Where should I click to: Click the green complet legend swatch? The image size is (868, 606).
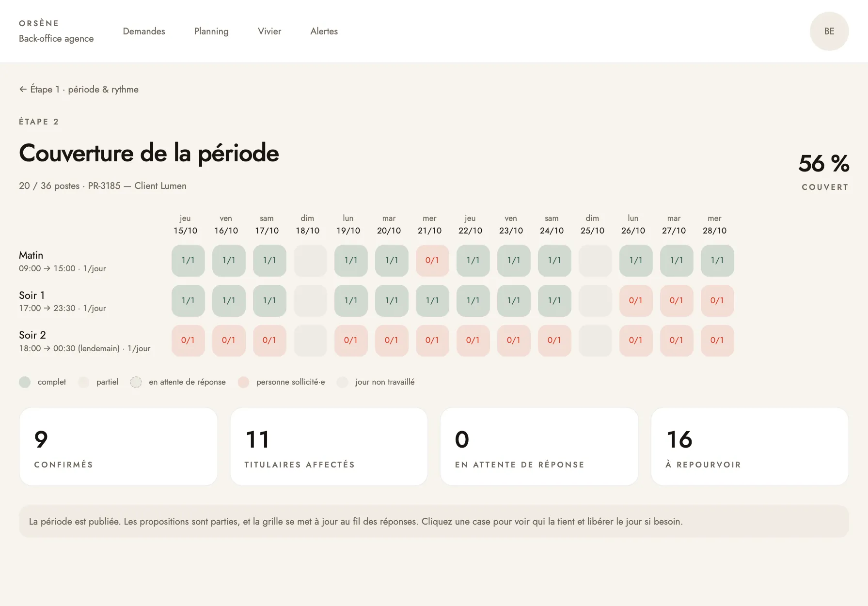click(25, 382)
